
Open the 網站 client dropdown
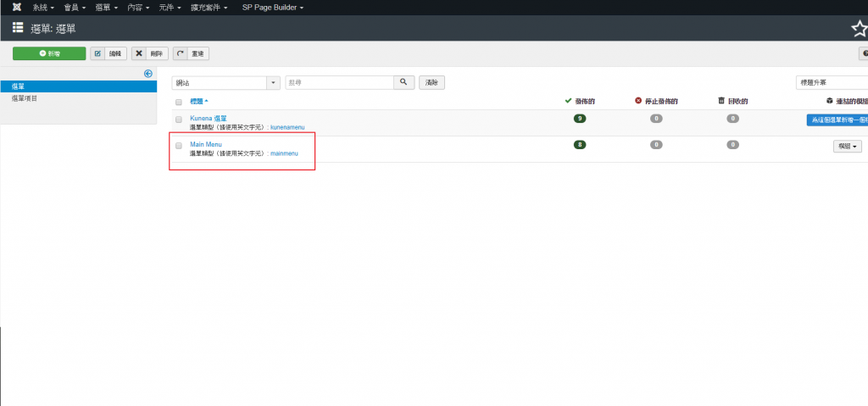226,82
